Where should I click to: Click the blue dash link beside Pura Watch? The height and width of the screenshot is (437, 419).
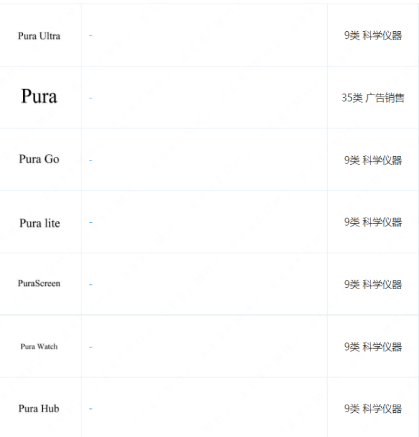tap(91, 347)
